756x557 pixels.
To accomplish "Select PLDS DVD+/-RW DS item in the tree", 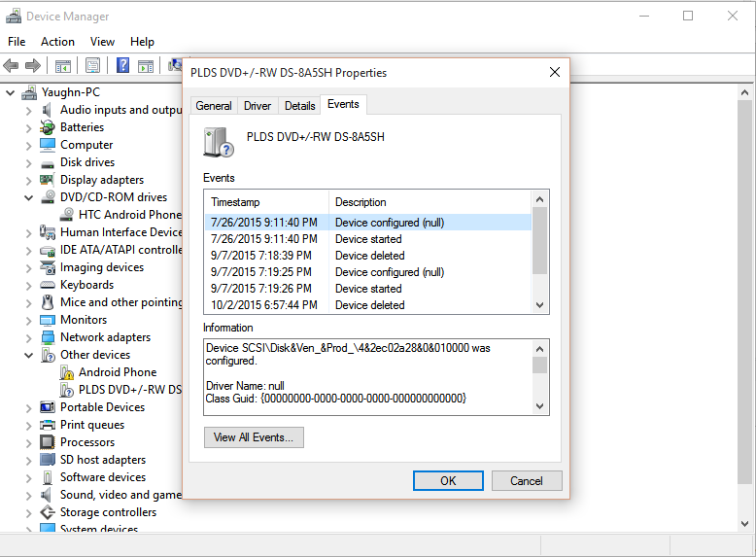I will [x=130, y=390].
